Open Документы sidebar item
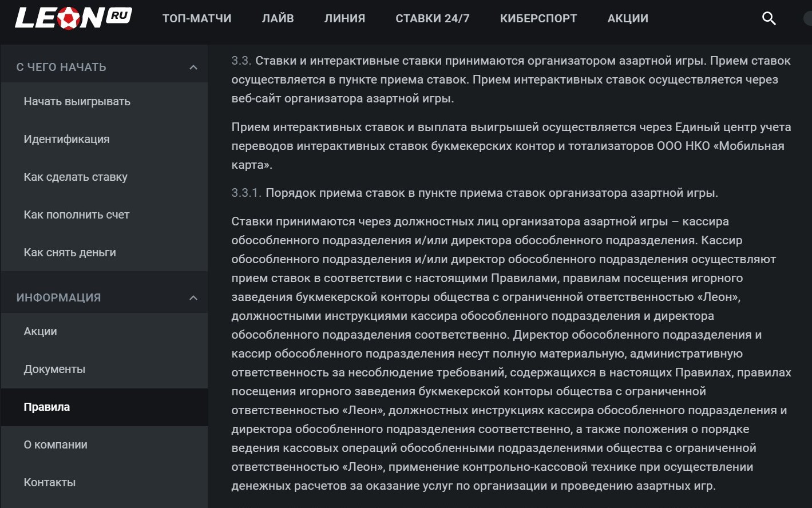This screenshot has height=508, width=812. (x=104, y=370)
